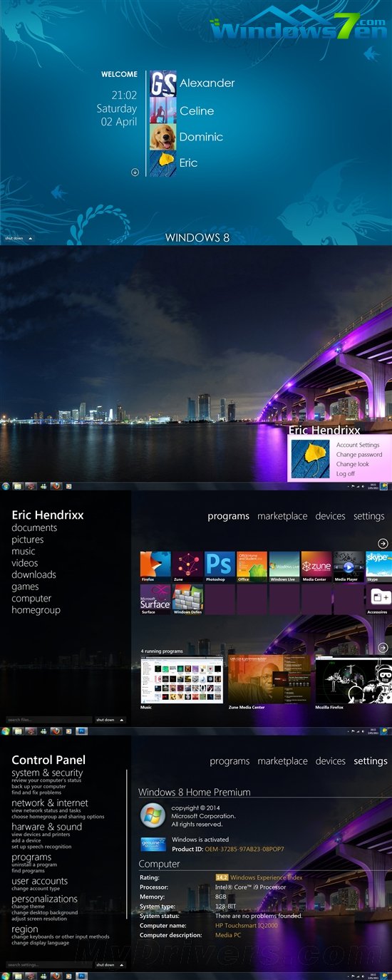This screenshot has height=980, width=392.
Task: Open the Zune program tile
Action: (x=188, y=567)
